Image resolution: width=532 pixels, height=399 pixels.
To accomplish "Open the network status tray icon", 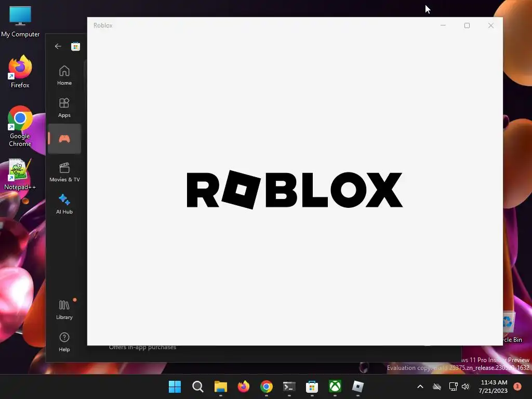I will (453, 387).
